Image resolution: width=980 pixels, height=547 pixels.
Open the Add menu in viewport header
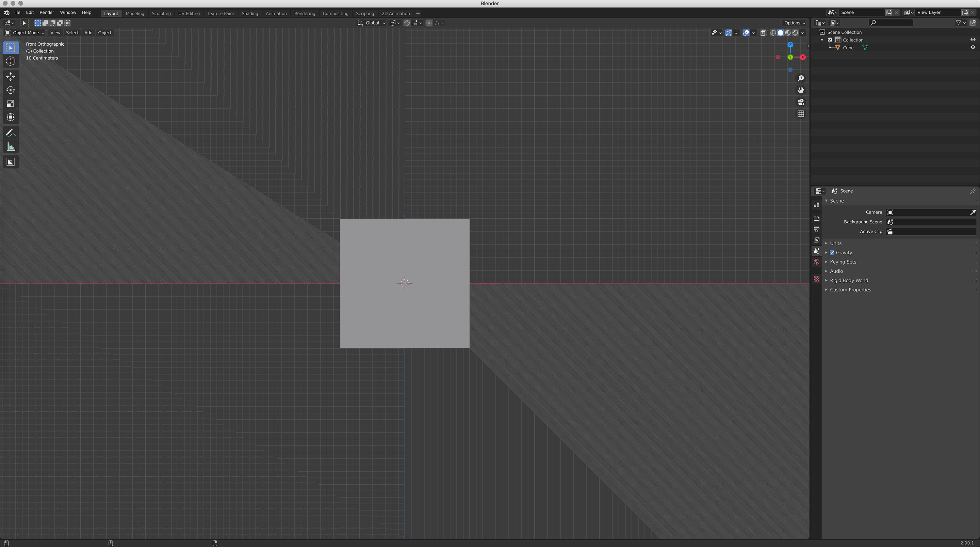(88, 33)
